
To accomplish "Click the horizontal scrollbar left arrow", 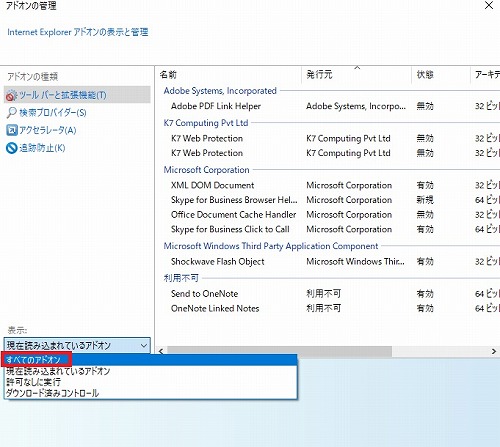I will [161, 351].
